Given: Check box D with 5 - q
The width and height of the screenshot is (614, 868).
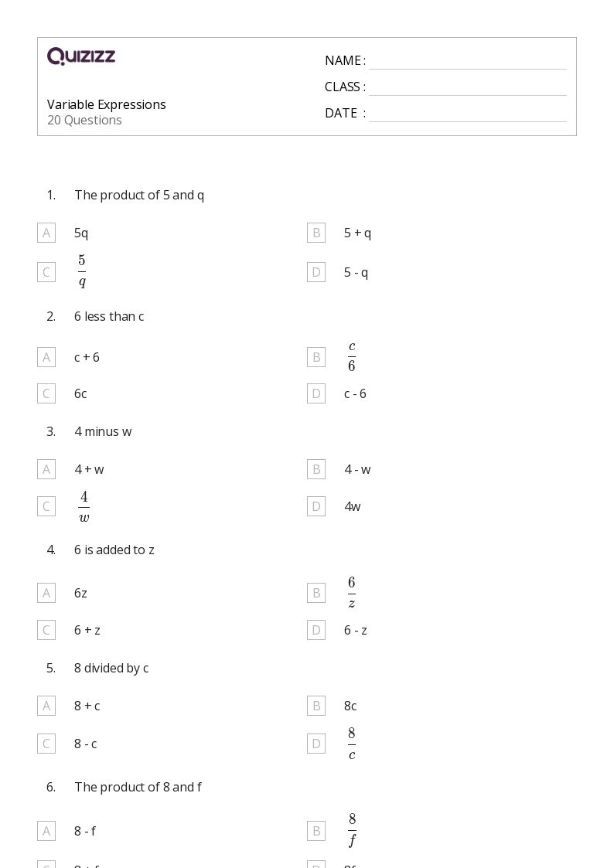Looking at the screenshot, I should click(x=316, y=272).
